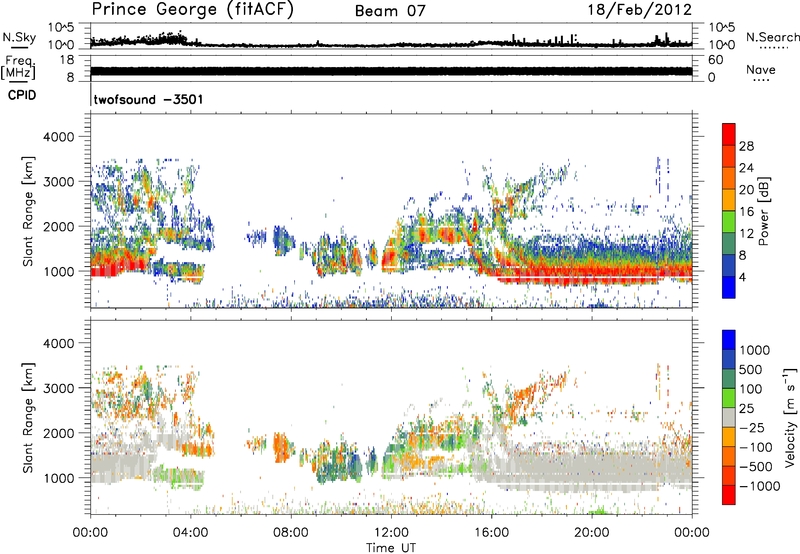Select the N.Sky legend label
The image size is (800, 554).
[15, 36]
